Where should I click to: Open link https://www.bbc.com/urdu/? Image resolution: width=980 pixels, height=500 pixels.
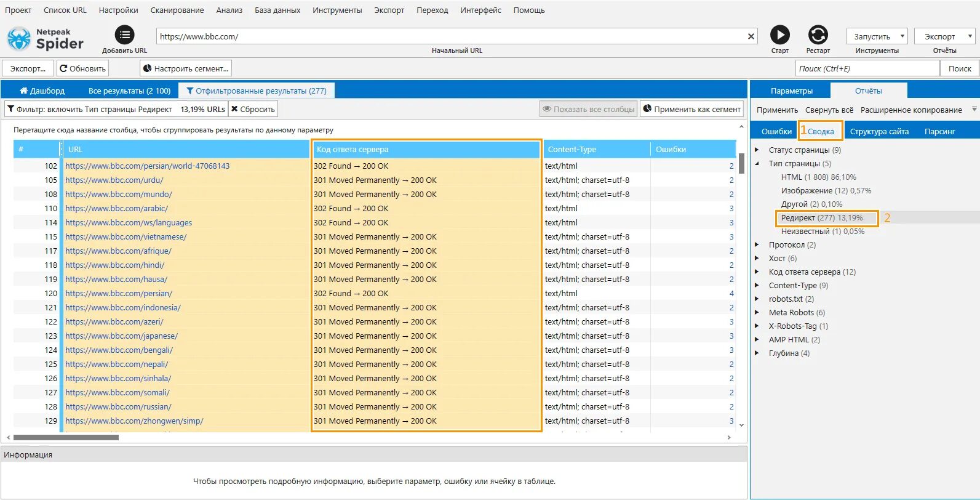click(x=114, y=180)
